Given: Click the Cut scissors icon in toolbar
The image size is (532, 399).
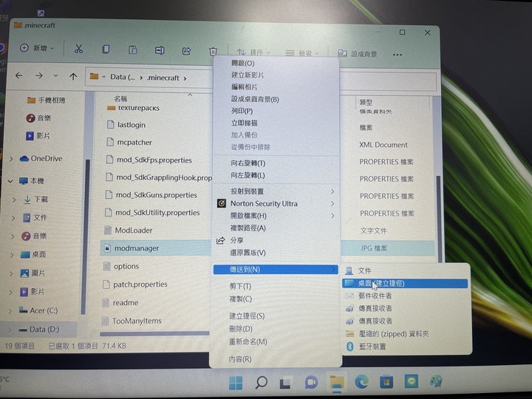Looking at the screenshot, I should click(x=79, y=50).
